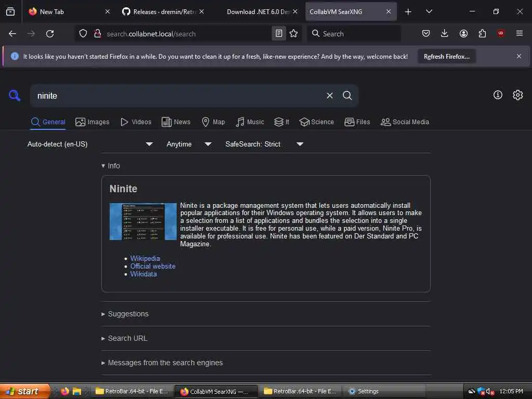The image size is (532, 399).
Task: Toggle reader view icon
Action: tap(279, 34)
